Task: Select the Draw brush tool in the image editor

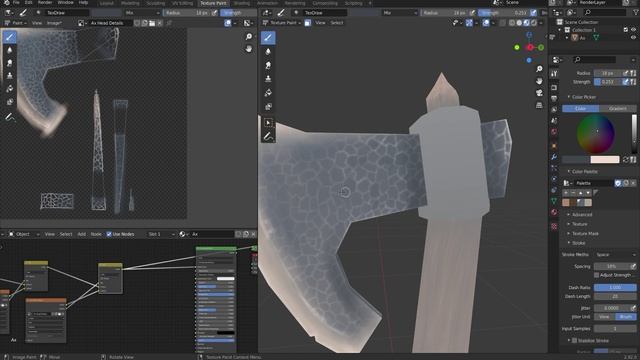Action: click(10, 37)
